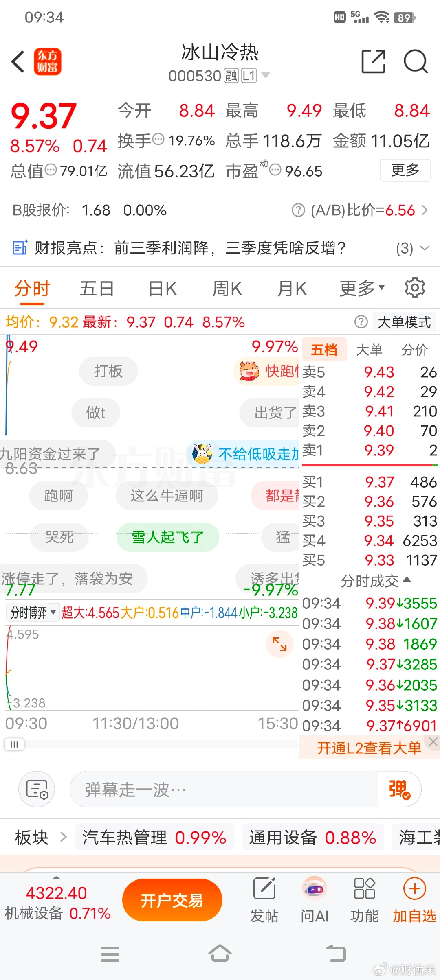Switch to the 月K chart tab
This screenshot has height=980, width=440.
[x=292, y=289]
